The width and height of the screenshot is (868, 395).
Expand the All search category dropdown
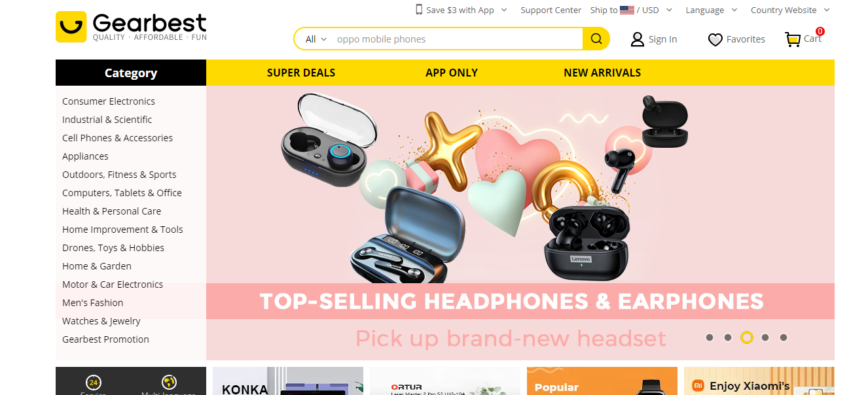pos(316,39)
